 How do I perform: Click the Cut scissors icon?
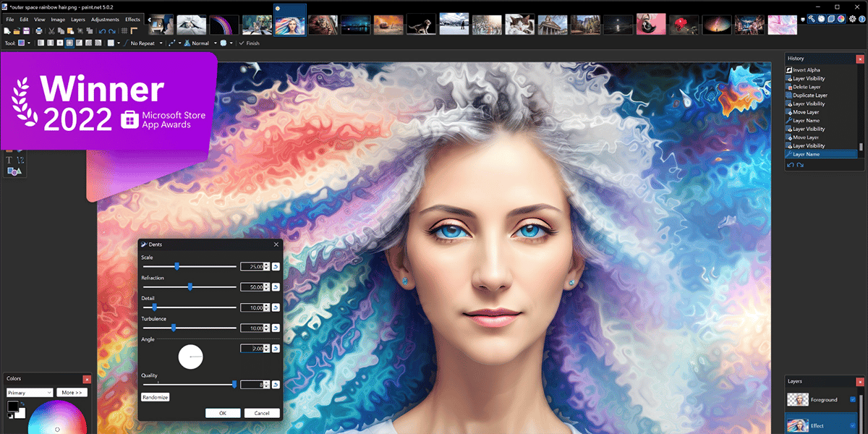(51, 31)
